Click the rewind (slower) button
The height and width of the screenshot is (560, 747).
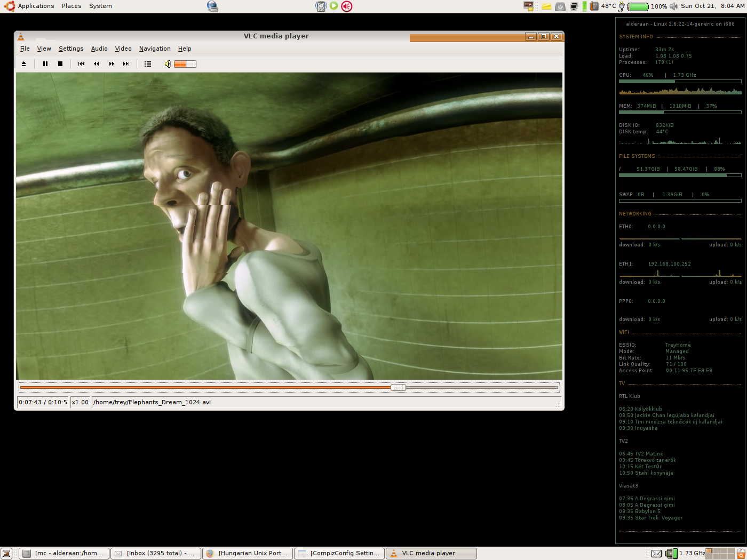point(96,64)
